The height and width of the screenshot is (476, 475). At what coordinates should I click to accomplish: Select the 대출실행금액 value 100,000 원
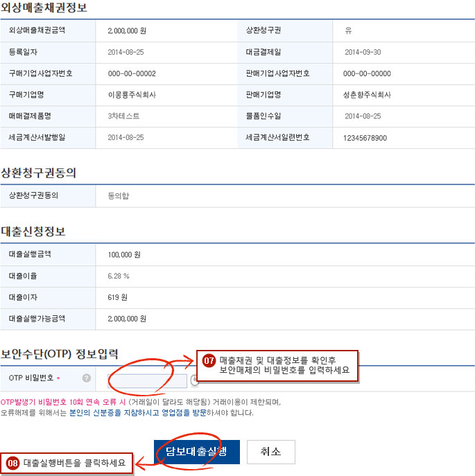(x=124, y=255)
